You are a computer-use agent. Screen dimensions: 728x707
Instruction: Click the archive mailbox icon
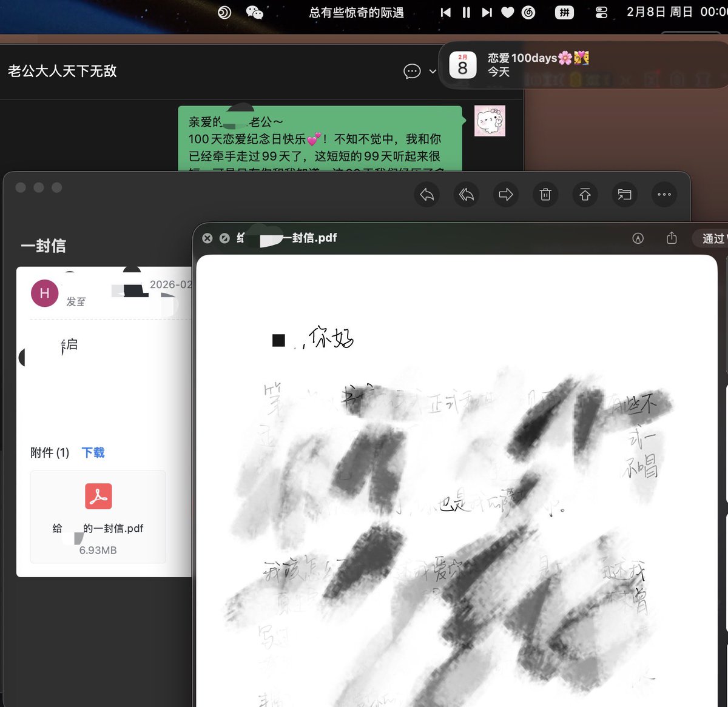(x=585, y=195)
